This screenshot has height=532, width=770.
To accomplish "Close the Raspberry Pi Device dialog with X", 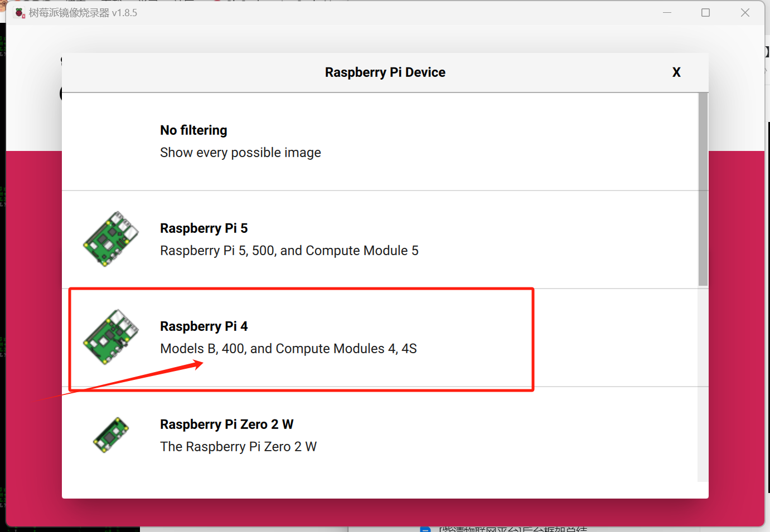I will click(x=676, y=72).
